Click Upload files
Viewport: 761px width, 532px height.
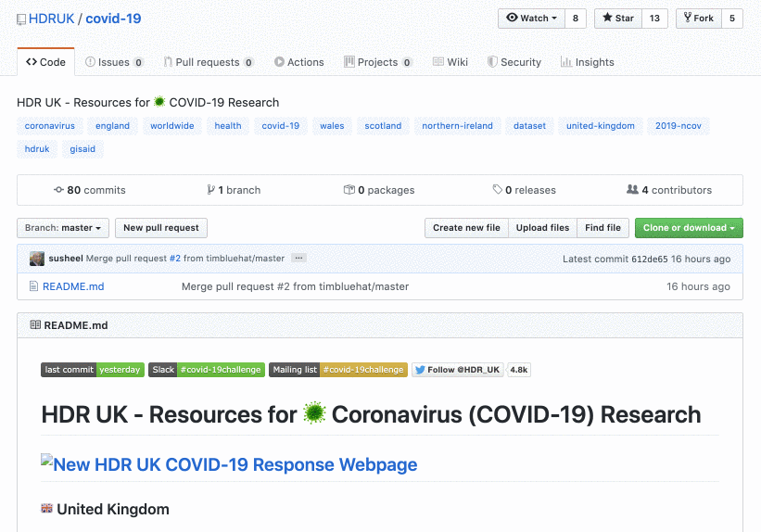pos(542,228)
